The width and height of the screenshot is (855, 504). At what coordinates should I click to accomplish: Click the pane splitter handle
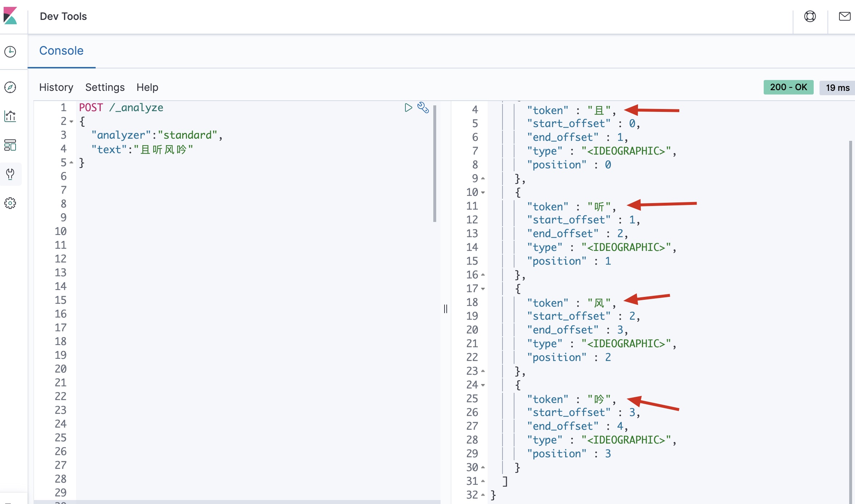pyautogui.click(x=446, y=309)
